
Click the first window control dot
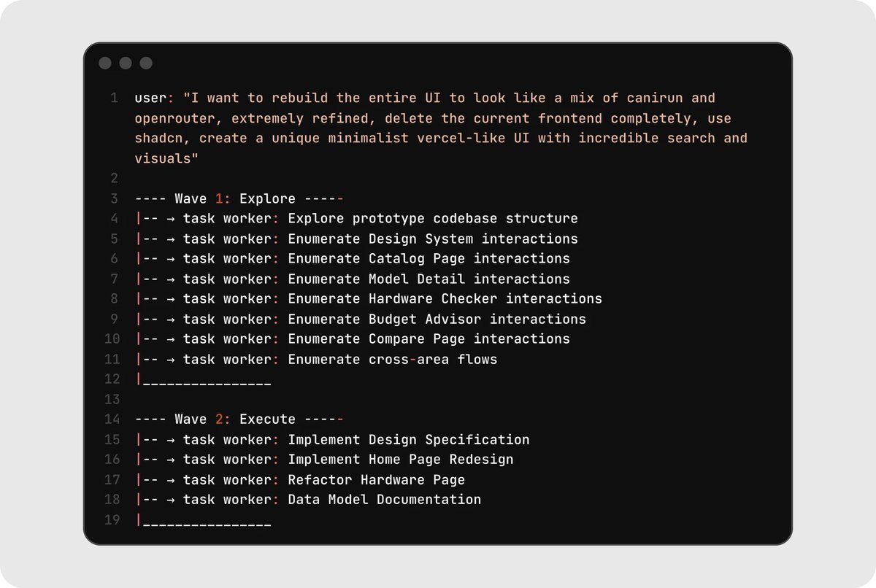coord(105,63)
